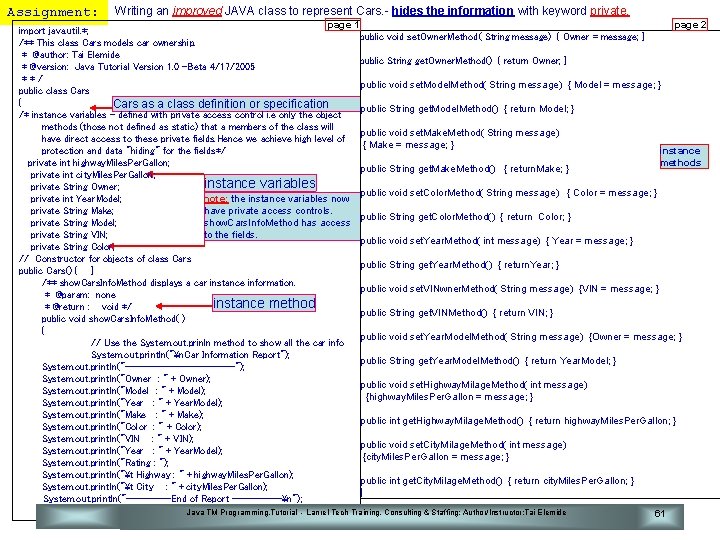Click "public void showCarsInfoMethod()" line
This screenshot has height=540, width=720.
tap(113, 319)
